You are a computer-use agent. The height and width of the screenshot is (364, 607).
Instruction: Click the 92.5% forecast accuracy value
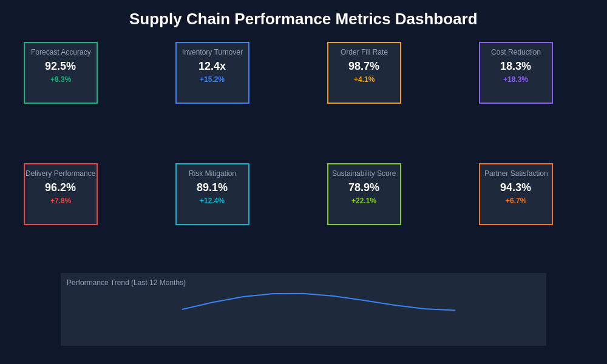tap(61, 66)
